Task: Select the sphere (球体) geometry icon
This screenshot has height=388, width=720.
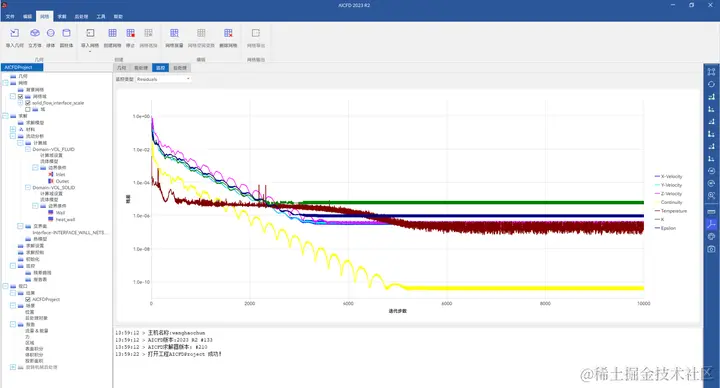Action: coord(51,37)
